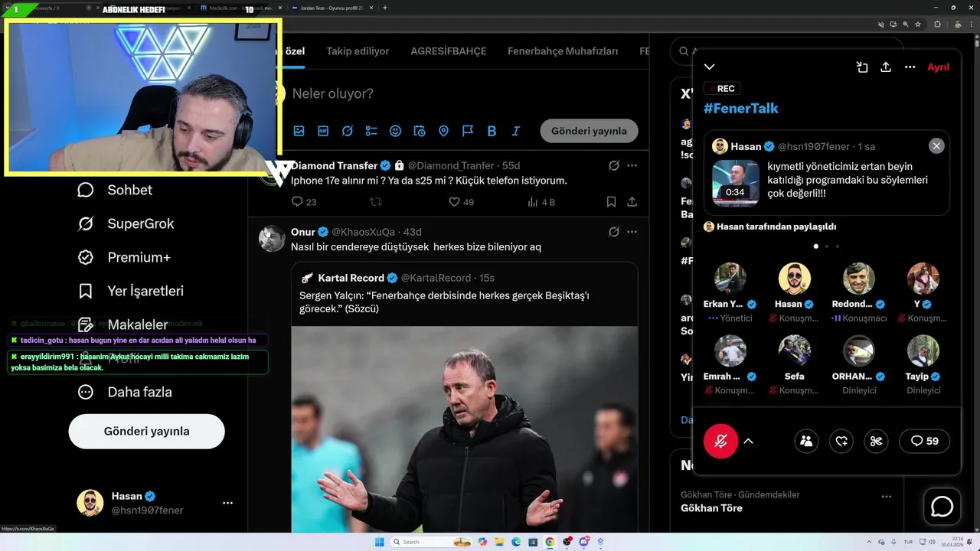980x551 pixels.
Task: Collapse the FenerTalk space panel with chevron
Action: [710, 67]
